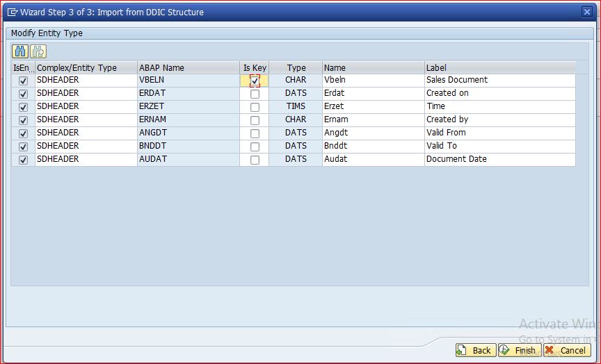This screenshot has height=364, width=601.
Task: Edit the Label field Sales Document
Action: point(499,80)
